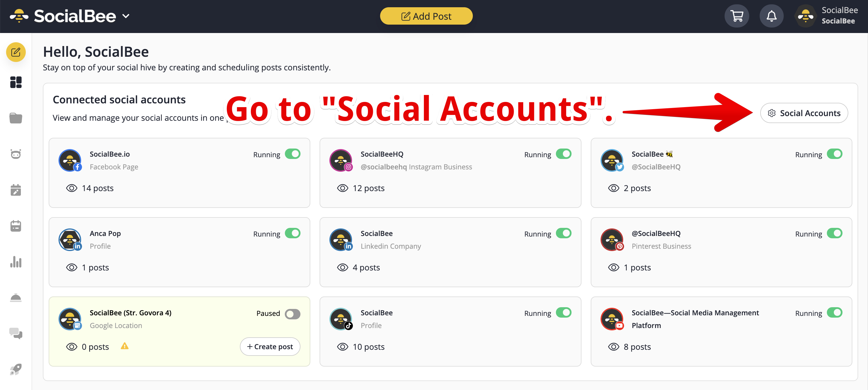
Task: Open the rocket icon in sidebar
Action: pyautogui.click(x=16, y=369)
